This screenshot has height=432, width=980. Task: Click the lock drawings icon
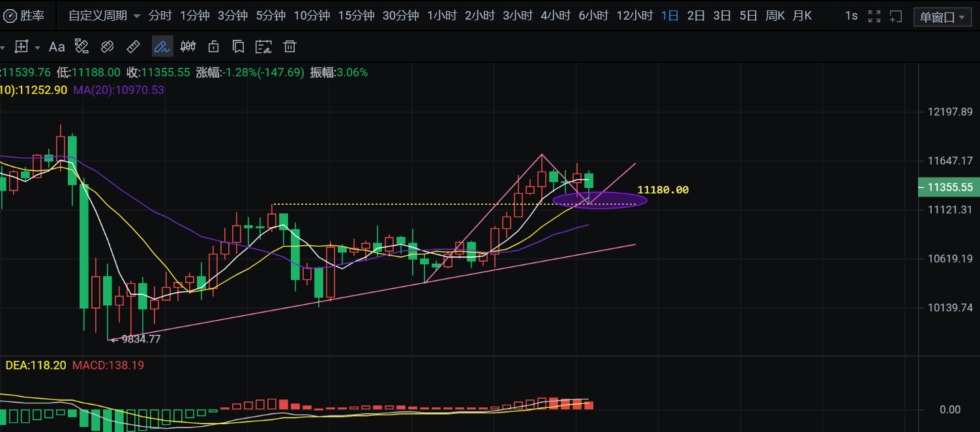[213, 46]
